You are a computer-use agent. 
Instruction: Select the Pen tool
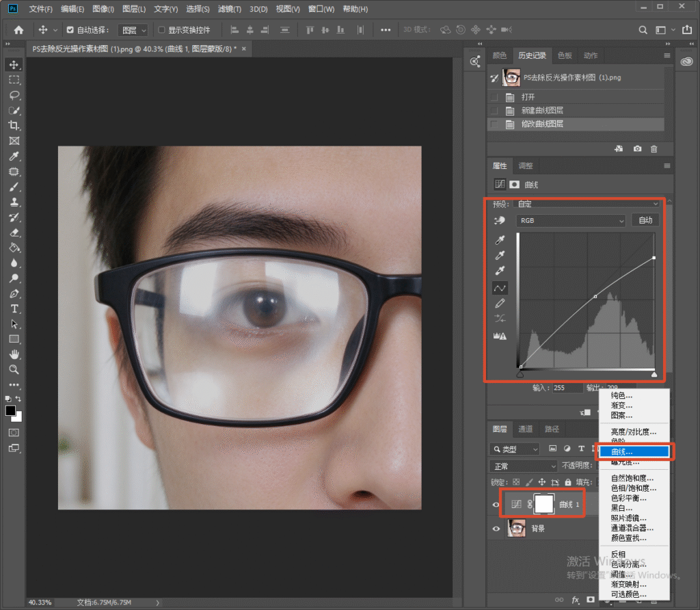coord(14,294)
